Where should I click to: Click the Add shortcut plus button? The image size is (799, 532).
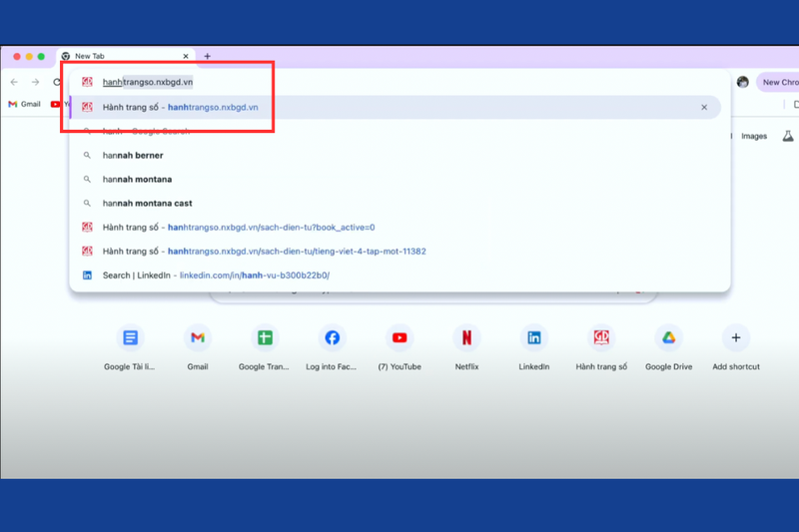(x=736, y=337)
